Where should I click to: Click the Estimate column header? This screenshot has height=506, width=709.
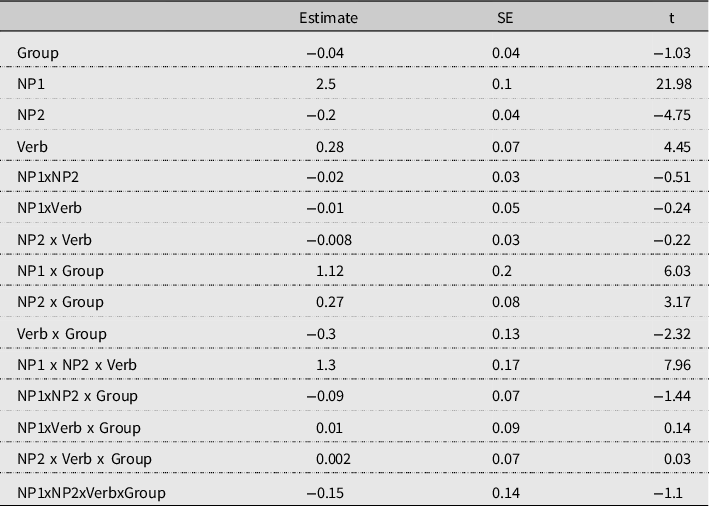[x=328, y=18]
